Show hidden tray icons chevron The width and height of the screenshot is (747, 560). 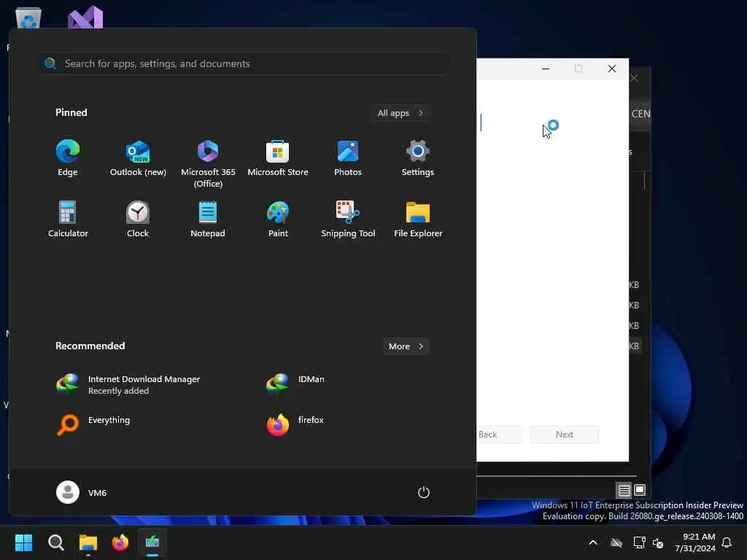(593, 542)
